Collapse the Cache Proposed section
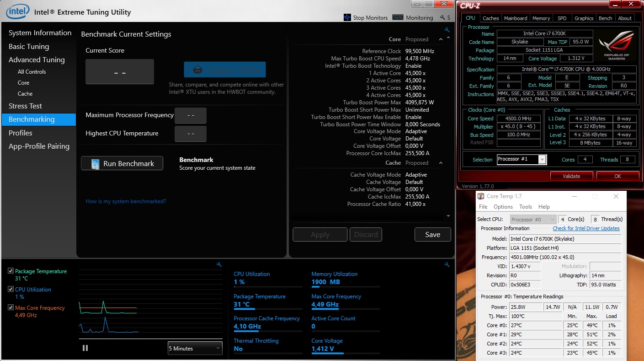Image resolution: width=644 pixels, height=361 pixels. pos(441,163)
